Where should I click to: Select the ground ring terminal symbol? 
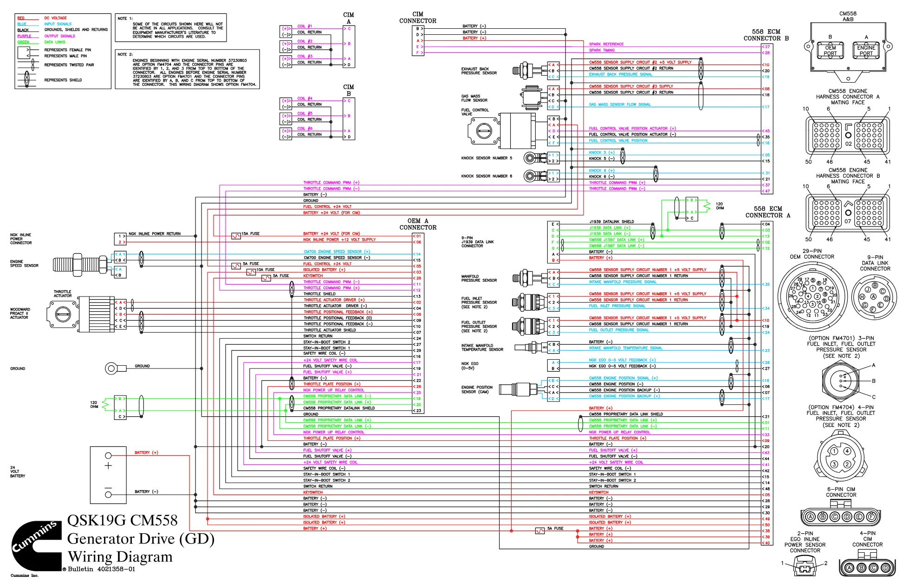coord(116,369)
